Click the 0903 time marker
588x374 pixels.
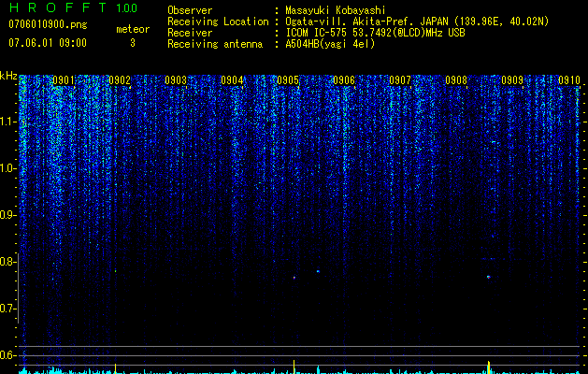tap(176, 80)
